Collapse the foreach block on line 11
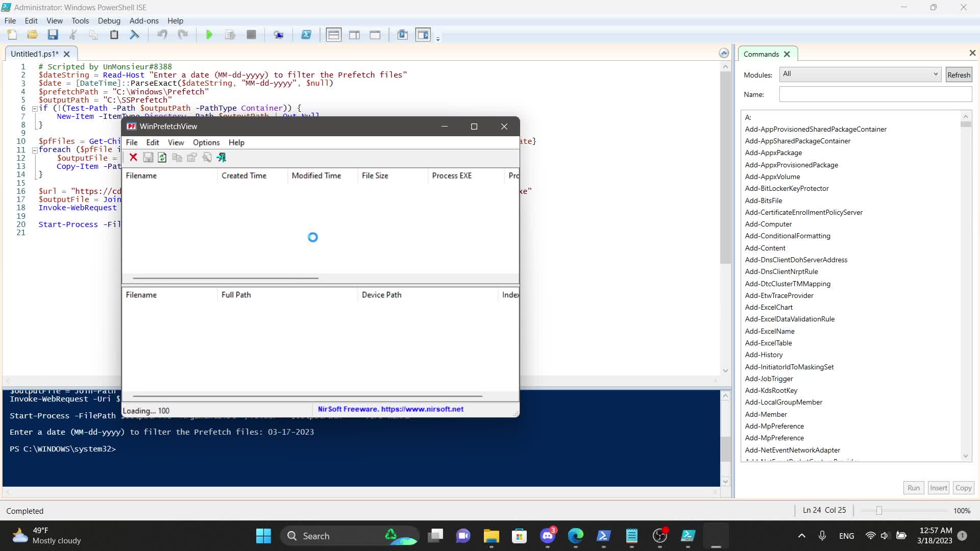980x551 pixels. [x=35, y=150]
